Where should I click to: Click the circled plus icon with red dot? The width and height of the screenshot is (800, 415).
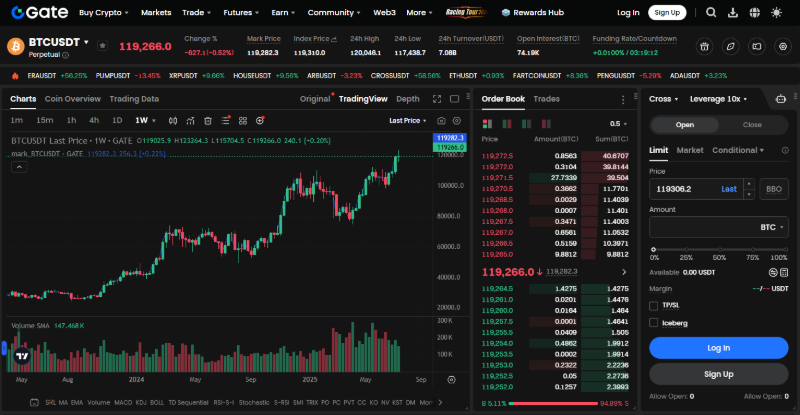point(260,120)
